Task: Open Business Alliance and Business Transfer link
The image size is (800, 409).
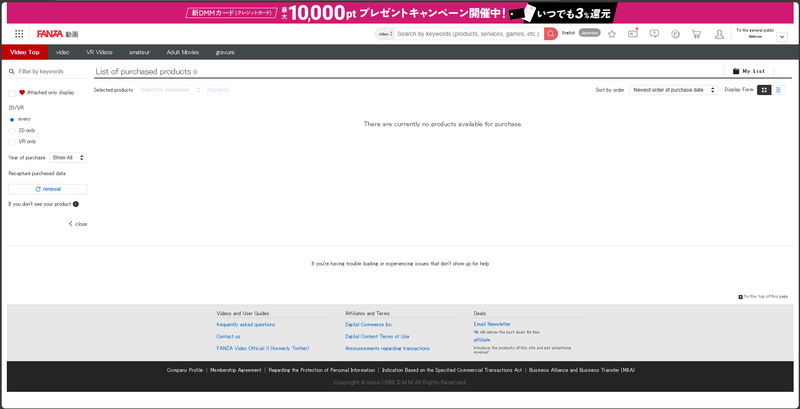Action: click(582, 370)
